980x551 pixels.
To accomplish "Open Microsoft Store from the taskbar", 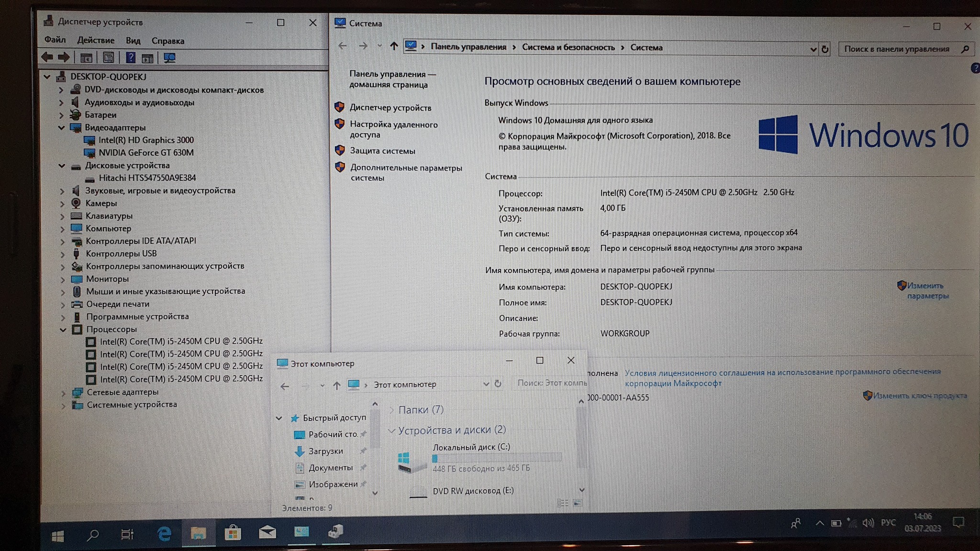I will point(233,533).
